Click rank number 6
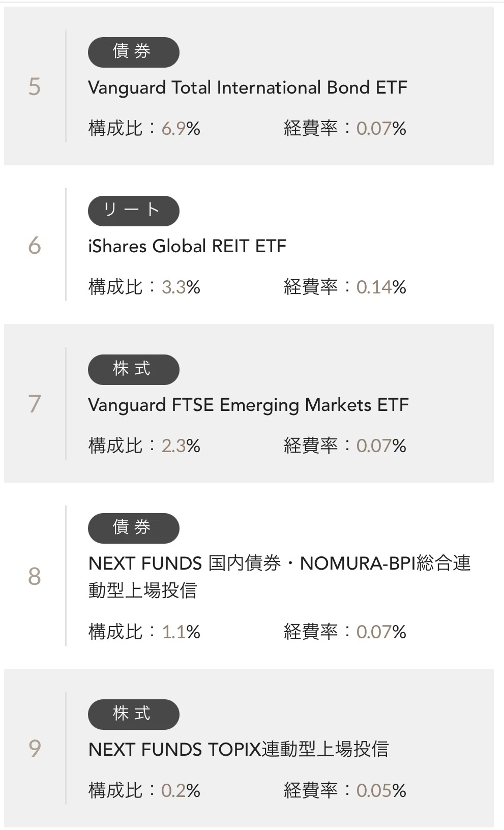Image resolution: width=504 pixels, height=830 pixels. click(x=34, y=245)
